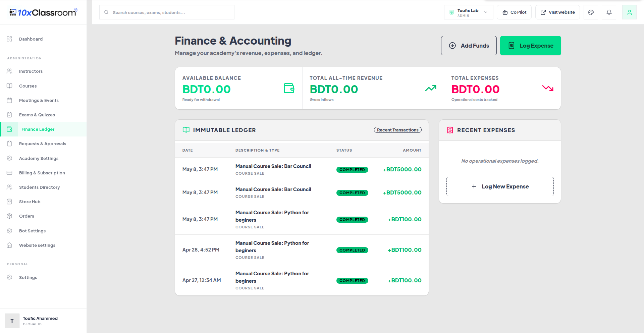Click the Add Funds button
The image size is (644, 333).
click(469, 46)
